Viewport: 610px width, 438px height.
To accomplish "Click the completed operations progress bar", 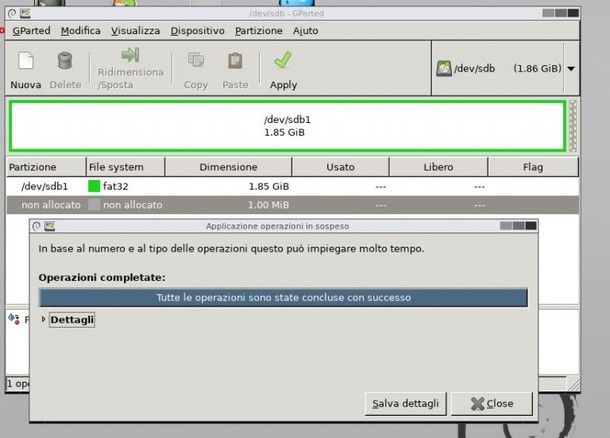I will [x=283, y=298].
